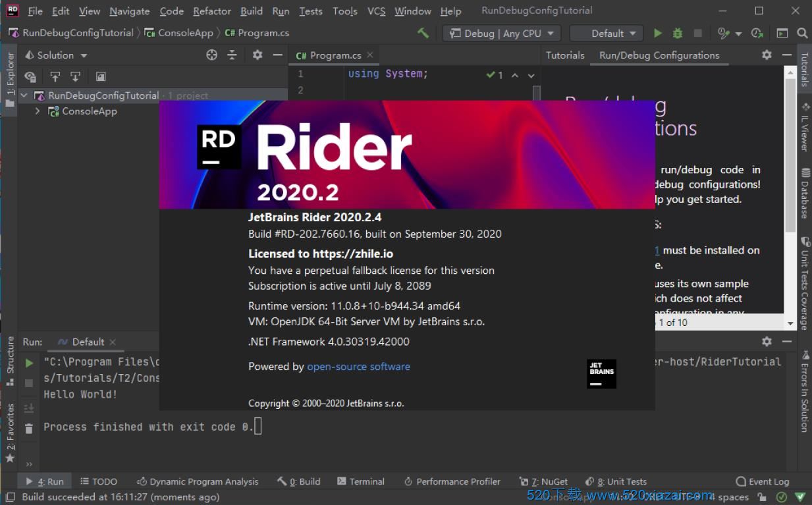812x505 pixels.
Task: Run the Default configuration with green play icon
Action: point(657,33)
